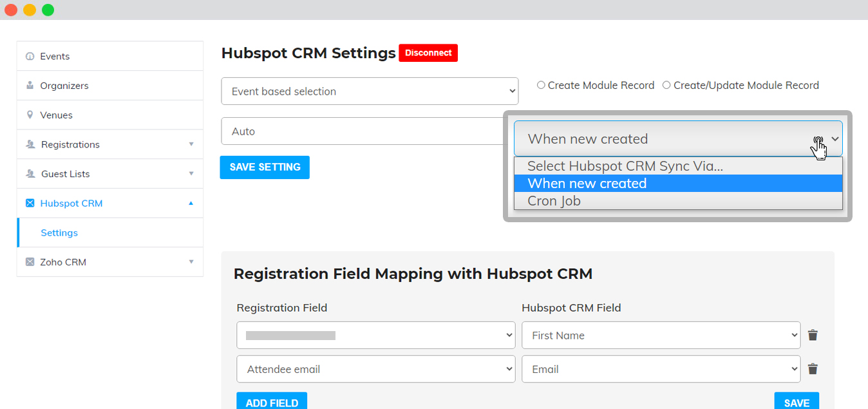
Task: Click the Registration Field column label
Action: pos(282,308)
